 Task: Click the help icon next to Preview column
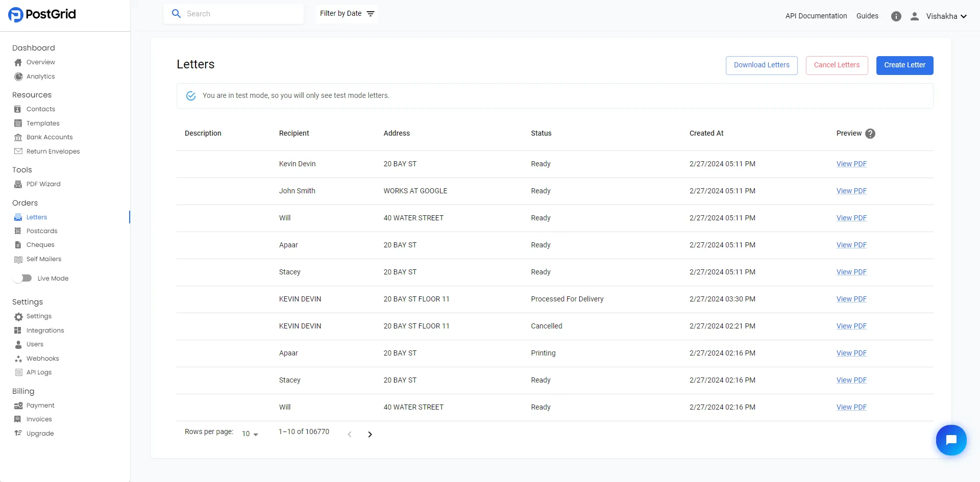point(870,133)
